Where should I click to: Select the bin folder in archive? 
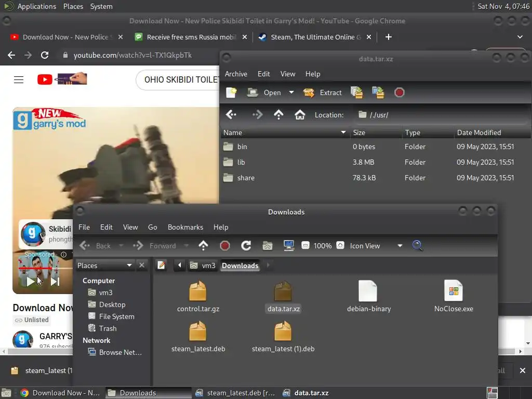(x=376, y=147)
